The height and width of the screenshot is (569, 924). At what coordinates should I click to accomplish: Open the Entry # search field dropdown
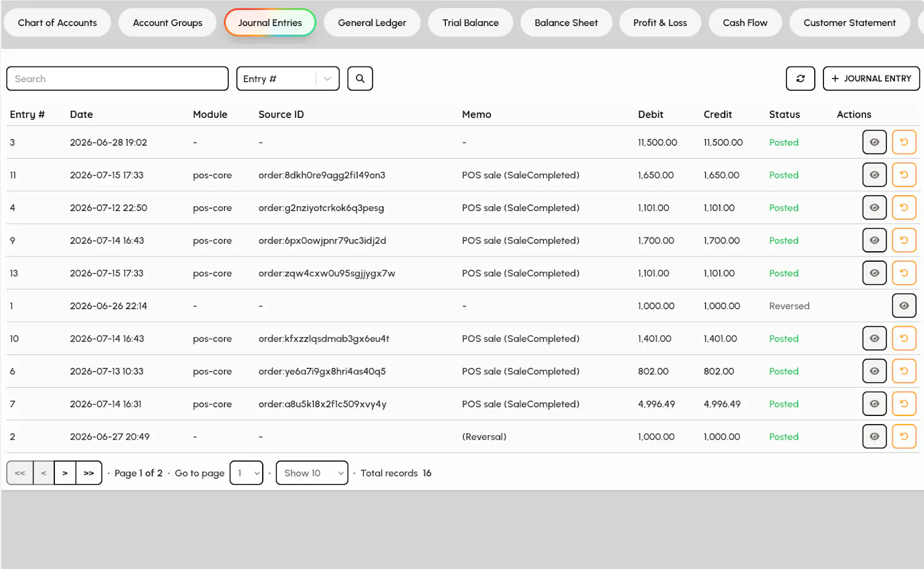coord(288,79)
